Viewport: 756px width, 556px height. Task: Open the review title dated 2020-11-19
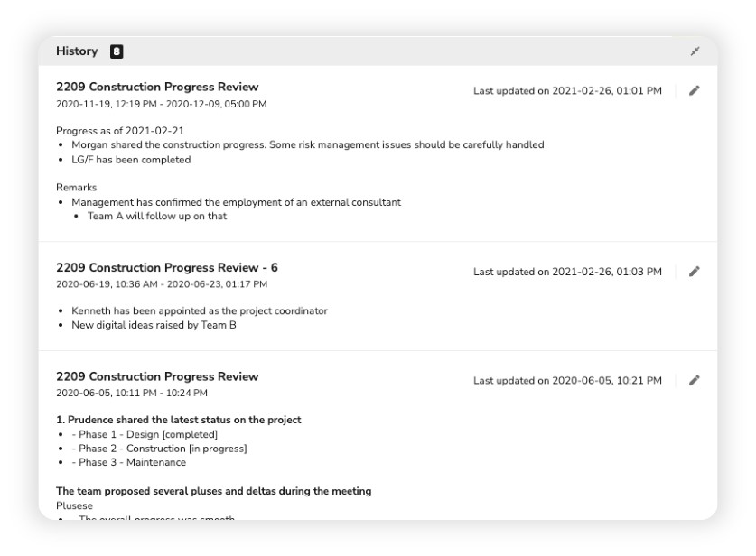tap(157, 88)
